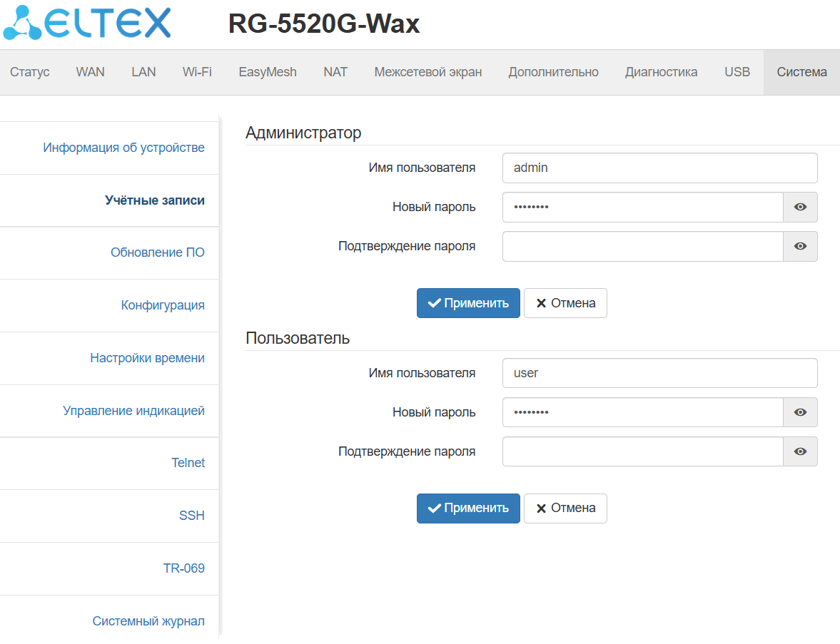Apply the administrator account changes
Image resolution: width=840 pixels, height=644 pixels.
coord(468,303)
